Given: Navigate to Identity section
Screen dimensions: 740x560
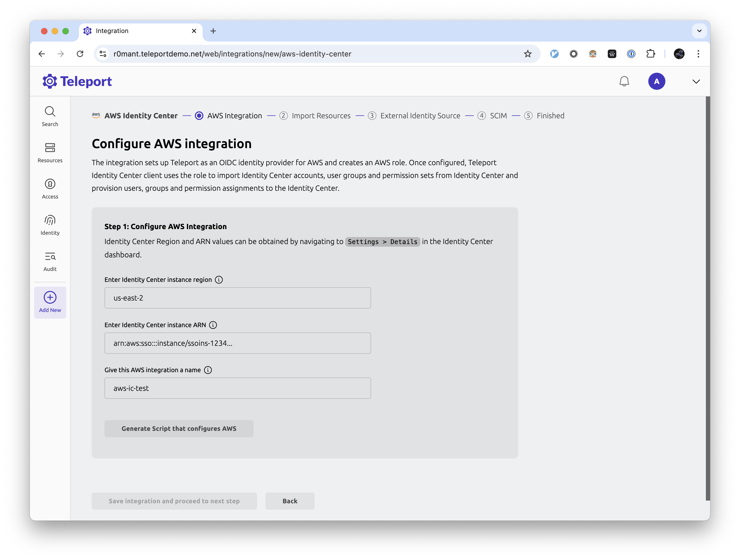Looking at the screenshot, I should pos(50,225).
